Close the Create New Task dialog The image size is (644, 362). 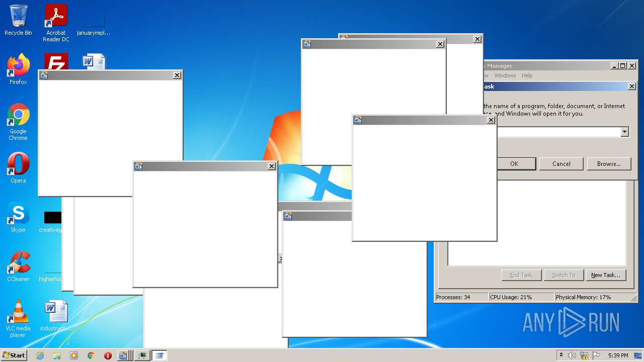(x=632, y=86)
